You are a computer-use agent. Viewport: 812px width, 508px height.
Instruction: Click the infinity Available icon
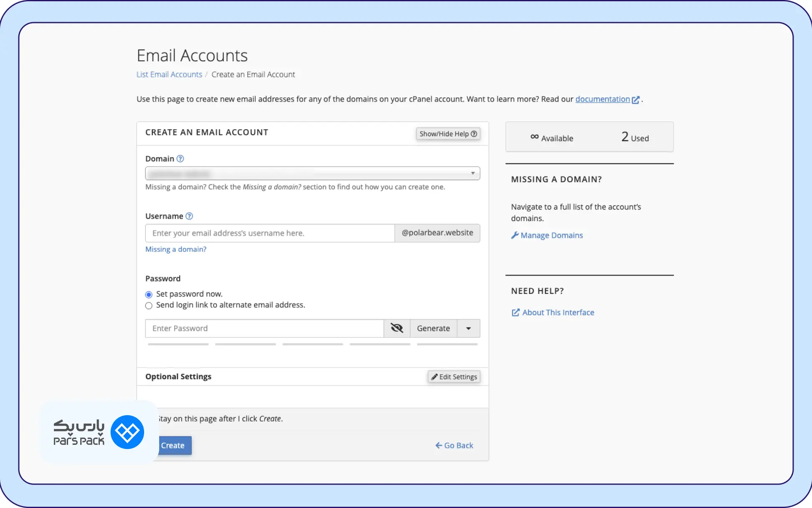(x=534, y=137)
